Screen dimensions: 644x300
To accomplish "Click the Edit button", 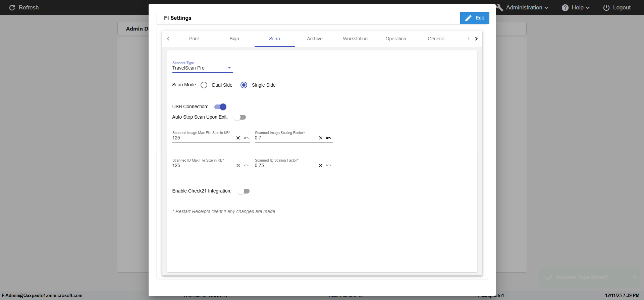I will pyautogui.click(x=475, y=18).
